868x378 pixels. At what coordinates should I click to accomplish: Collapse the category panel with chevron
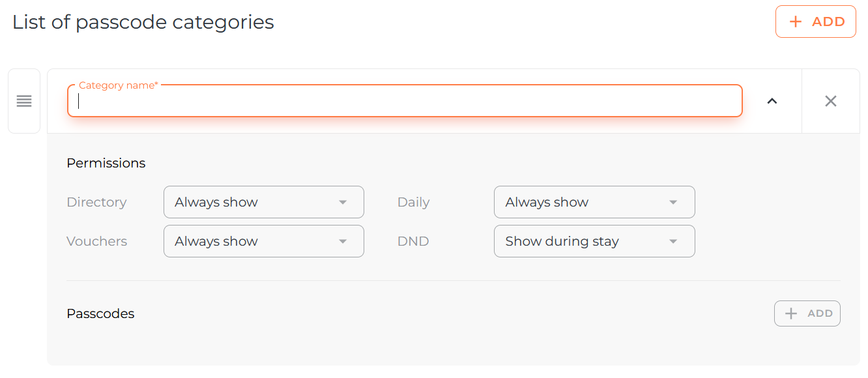(x=772, y=101)
